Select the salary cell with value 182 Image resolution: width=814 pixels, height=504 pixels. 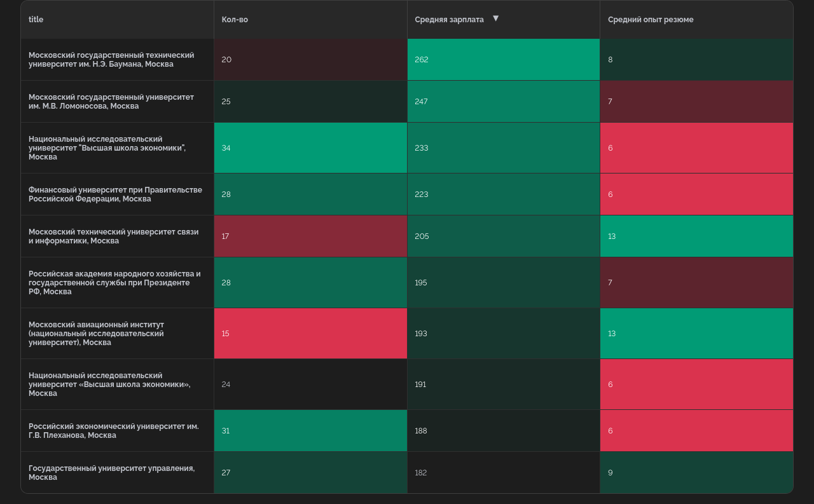tap(503, 473)
